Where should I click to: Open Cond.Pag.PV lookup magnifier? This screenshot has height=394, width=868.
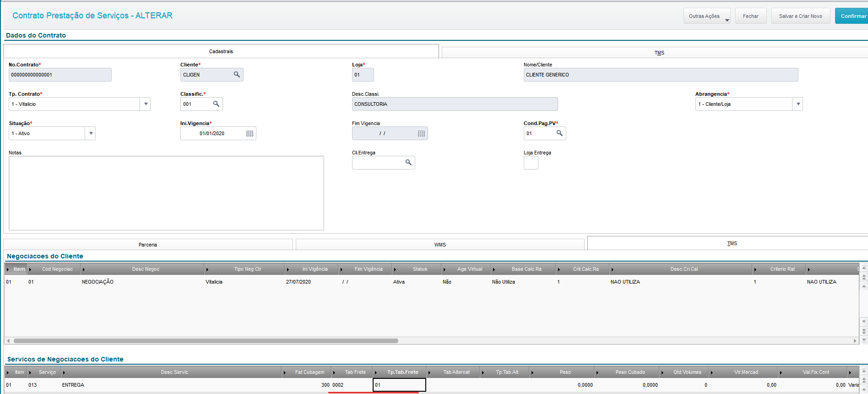tap(559, 133)
